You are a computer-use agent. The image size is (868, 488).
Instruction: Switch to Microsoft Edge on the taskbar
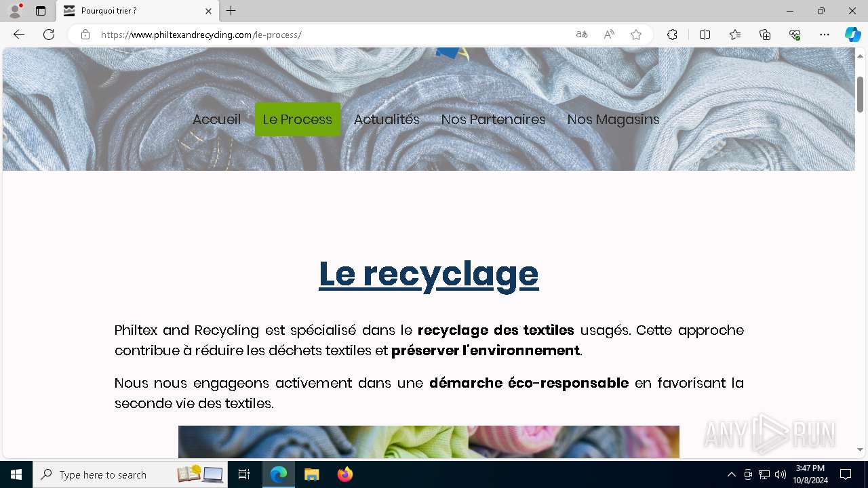point(279,474)
